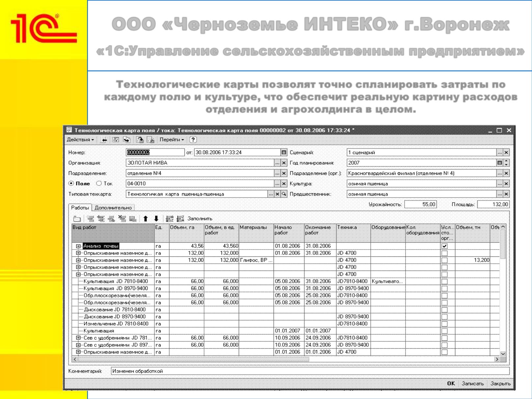Viewport: 532px width, 399px height.
Task: Check the checkbox in Глифос, ВР row
Action: point(444,260)
